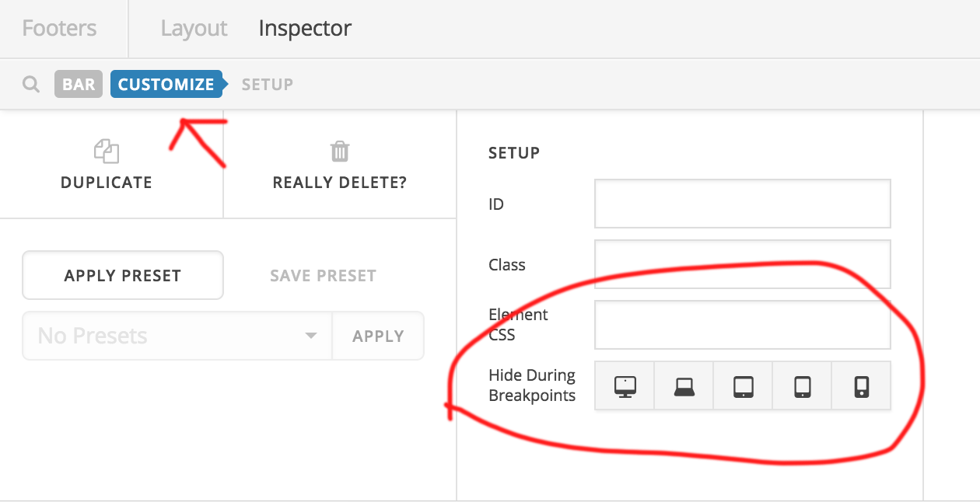
Task: Click the Duplicate pages icon
Action: [107, 151]
